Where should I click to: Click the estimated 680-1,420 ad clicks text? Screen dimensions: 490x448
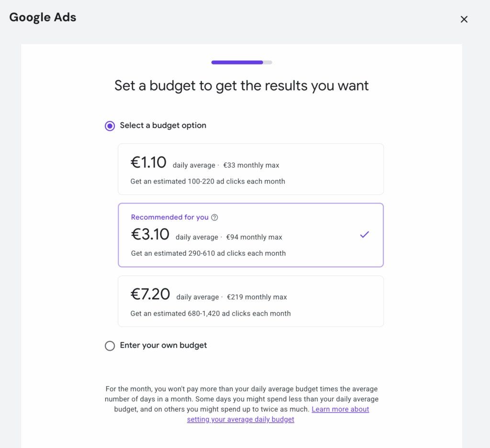(211, 314)
